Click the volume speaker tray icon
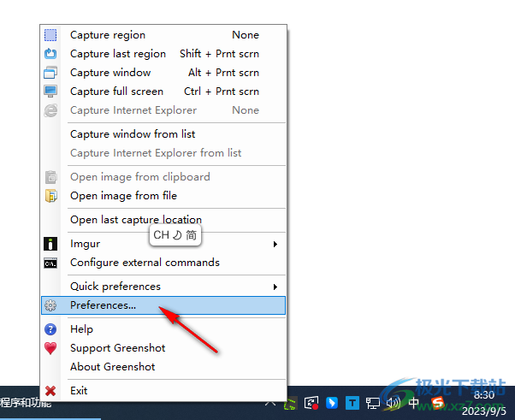Image resolution: width=515 pixels, height=420 pixels. point(394,403)
